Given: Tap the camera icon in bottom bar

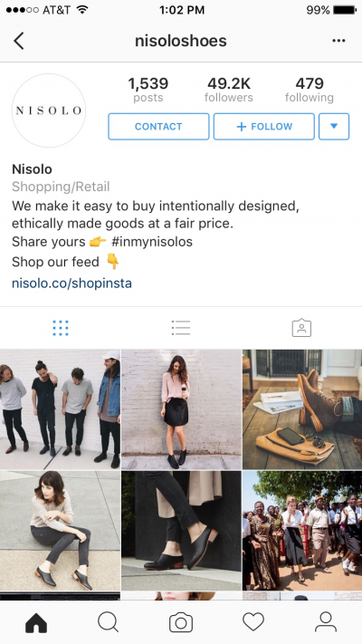Looking at the screenshot, I should 181,622.
